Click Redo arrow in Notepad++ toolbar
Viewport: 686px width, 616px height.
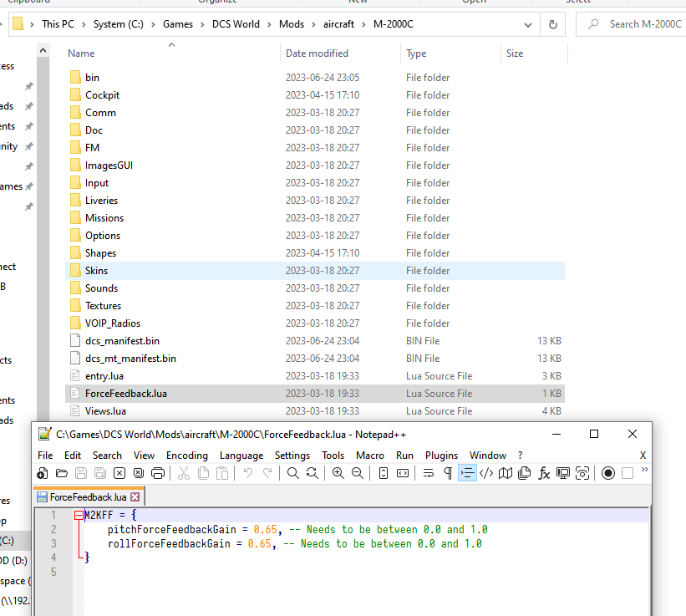tap(267, 473)
